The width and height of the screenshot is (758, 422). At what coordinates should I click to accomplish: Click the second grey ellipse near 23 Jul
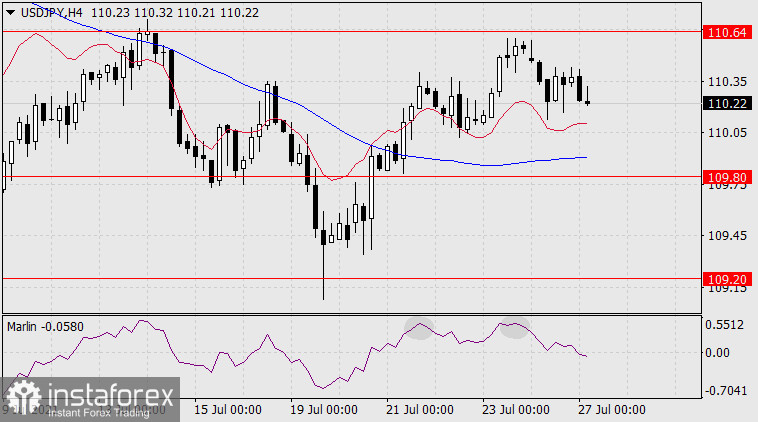tap(514, 326)
